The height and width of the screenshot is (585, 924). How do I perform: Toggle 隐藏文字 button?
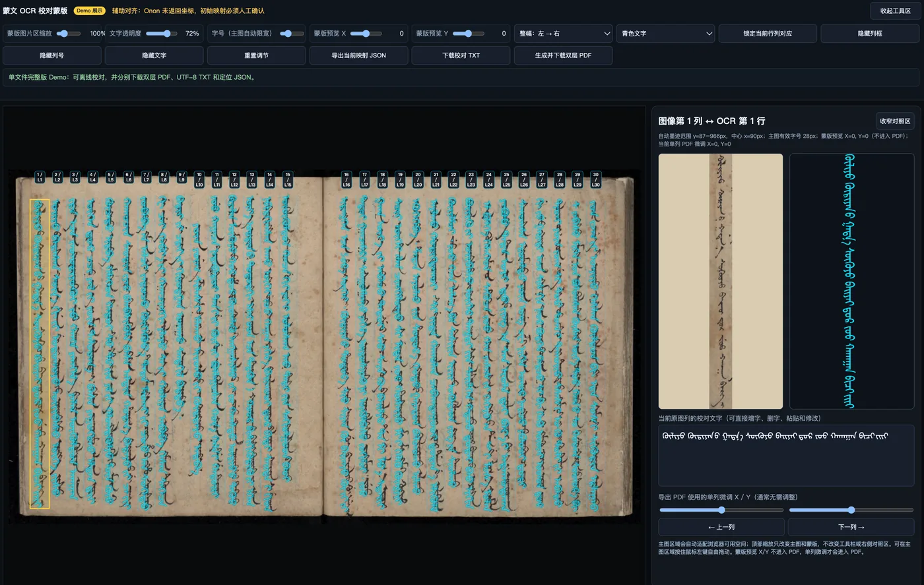(x=154, y=55)
